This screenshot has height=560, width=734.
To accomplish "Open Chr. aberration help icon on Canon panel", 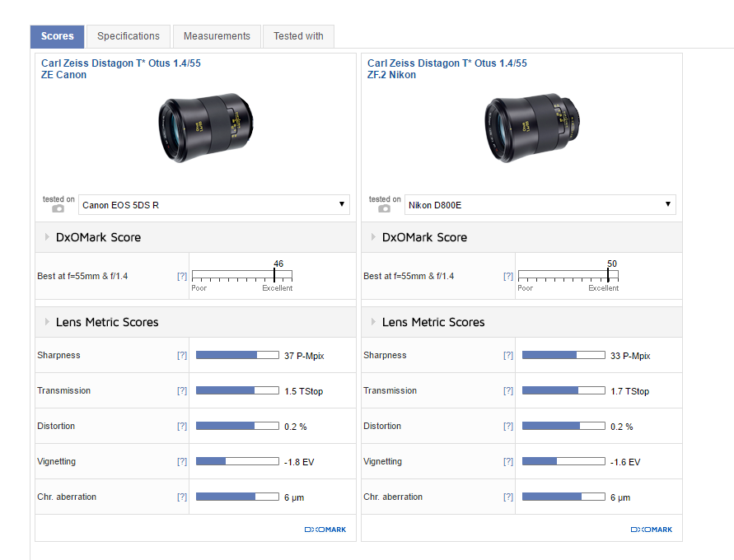I will click(182, 497).
